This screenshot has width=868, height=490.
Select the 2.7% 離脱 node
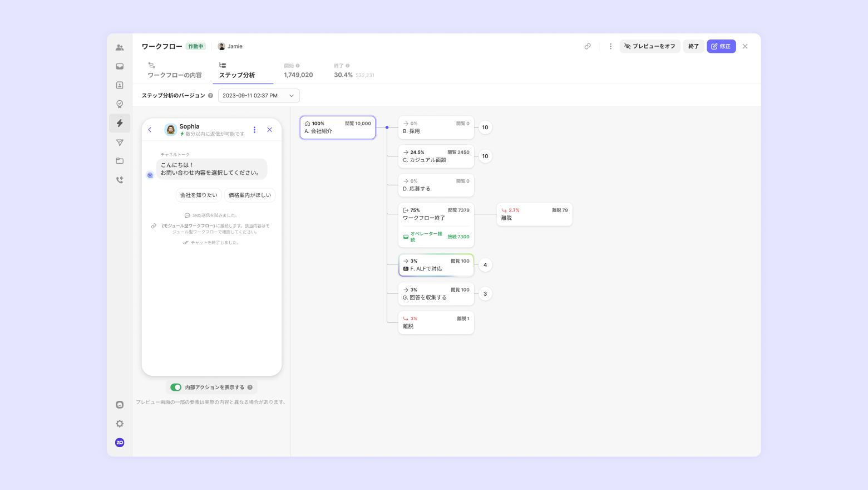coord(534,214)
